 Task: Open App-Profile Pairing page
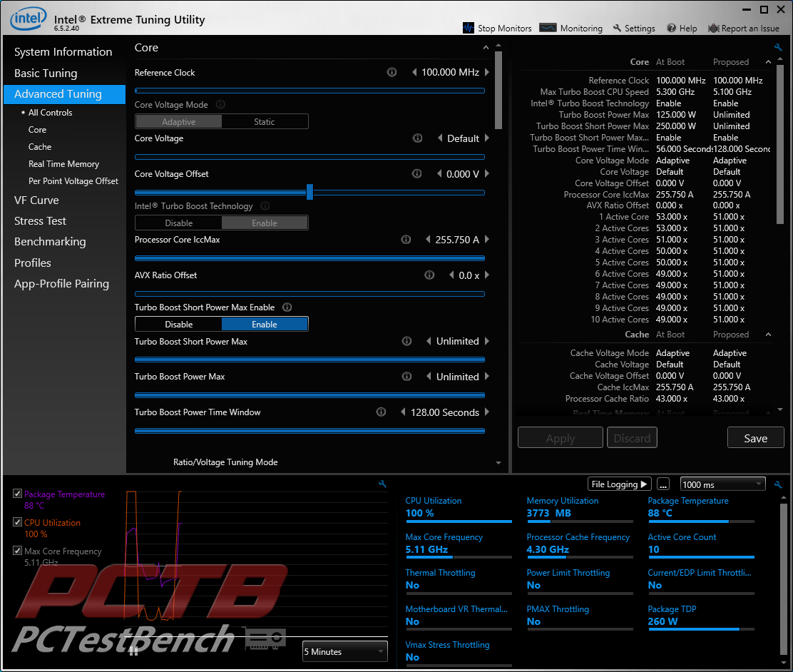click(61, 283)
